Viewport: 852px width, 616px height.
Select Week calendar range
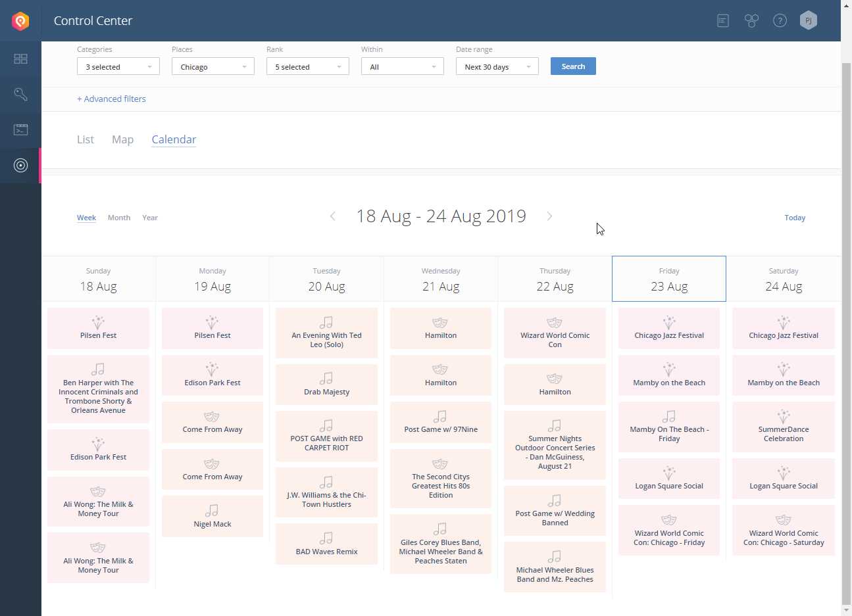86,218
